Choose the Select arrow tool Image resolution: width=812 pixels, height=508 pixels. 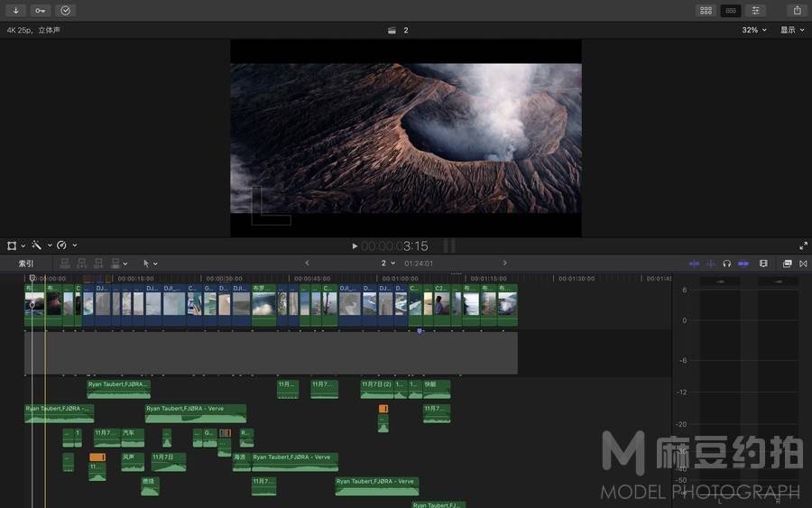click(146, 263)
